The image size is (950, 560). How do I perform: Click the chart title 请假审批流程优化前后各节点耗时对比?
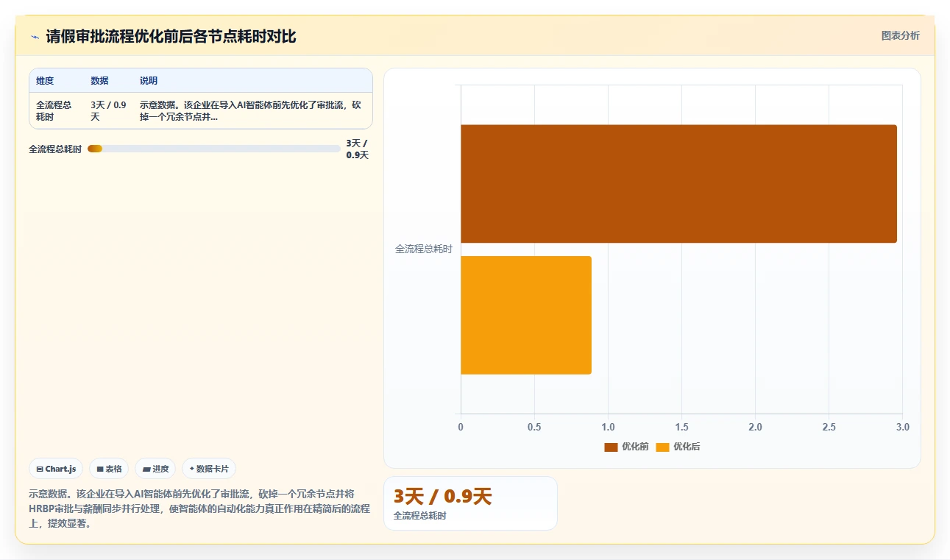(x=171, y=36)
